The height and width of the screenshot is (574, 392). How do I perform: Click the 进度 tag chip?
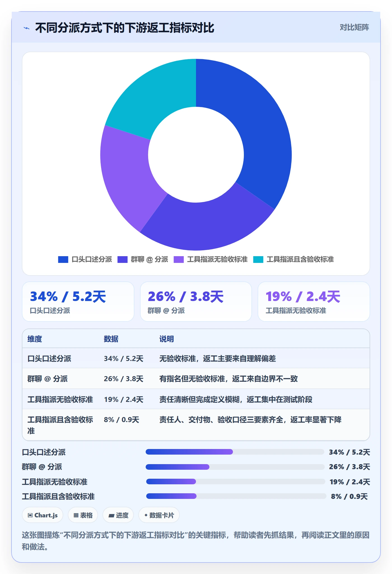[118, 515]
